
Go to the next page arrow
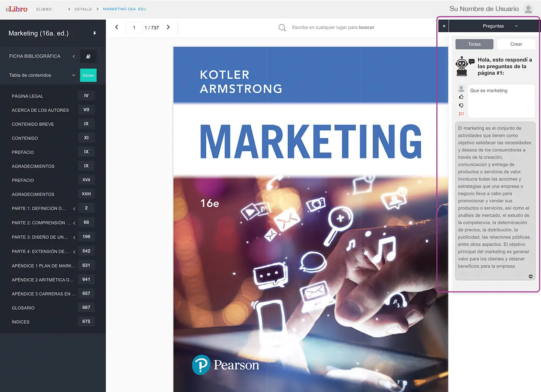(168, 27)
